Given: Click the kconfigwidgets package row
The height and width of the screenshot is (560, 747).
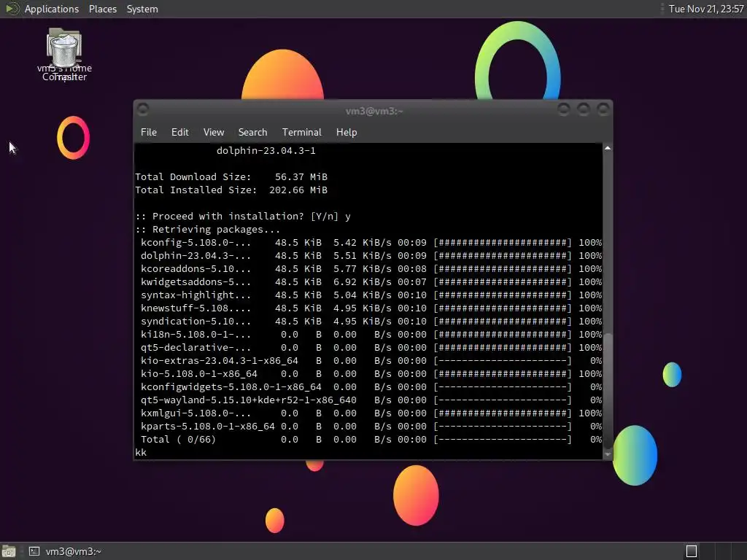Looking at the screenshot, I should coord(371,387).
